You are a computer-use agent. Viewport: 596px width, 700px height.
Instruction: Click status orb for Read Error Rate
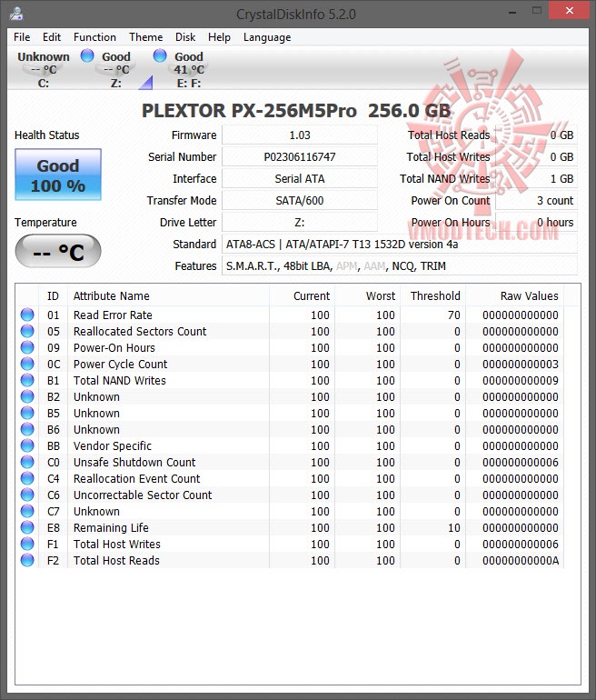[27, 315]
